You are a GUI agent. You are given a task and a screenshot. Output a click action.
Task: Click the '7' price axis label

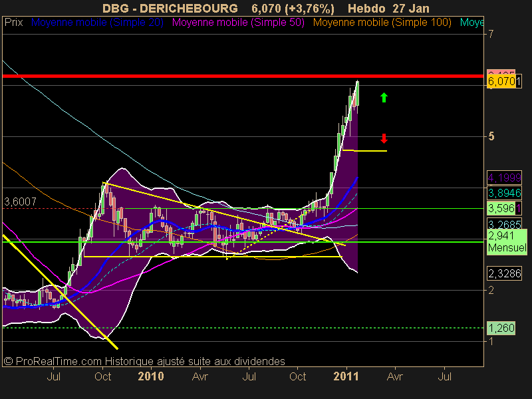(x=491, y=34)
